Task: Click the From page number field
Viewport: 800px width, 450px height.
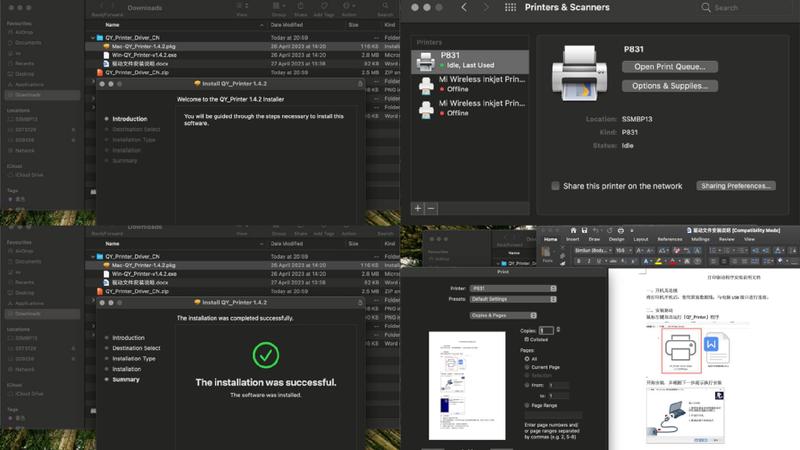Action: (559, 385)
